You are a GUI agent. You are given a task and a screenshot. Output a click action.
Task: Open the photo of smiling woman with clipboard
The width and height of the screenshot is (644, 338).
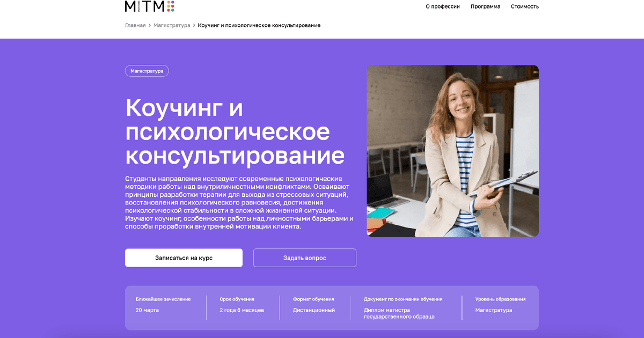pyautogui.click(x=452, y=151)
